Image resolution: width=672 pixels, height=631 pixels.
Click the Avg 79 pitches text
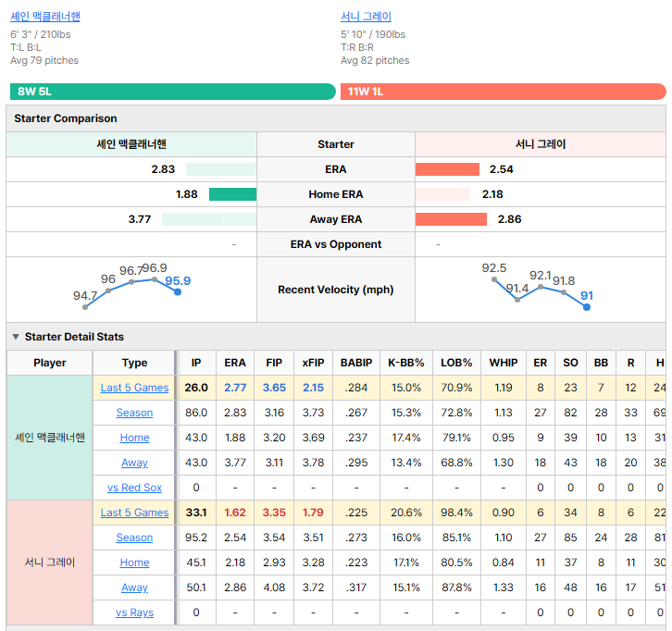click(44, 60)
